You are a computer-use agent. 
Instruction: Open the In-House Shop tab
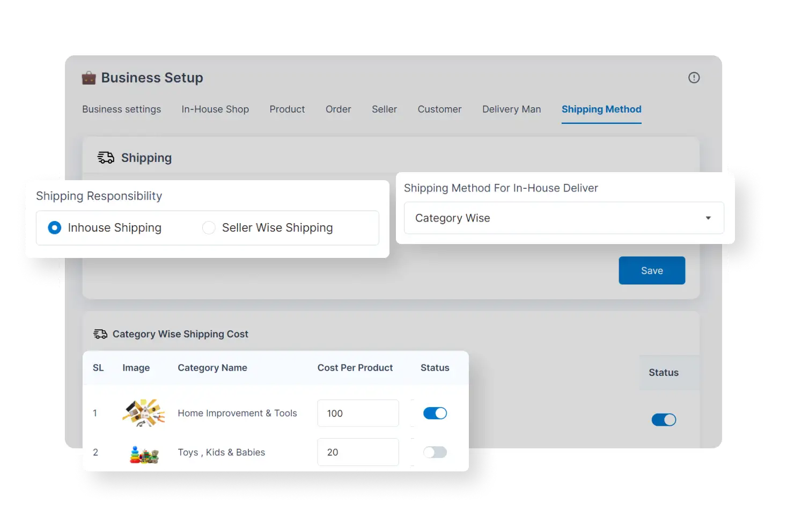[215, 109]
